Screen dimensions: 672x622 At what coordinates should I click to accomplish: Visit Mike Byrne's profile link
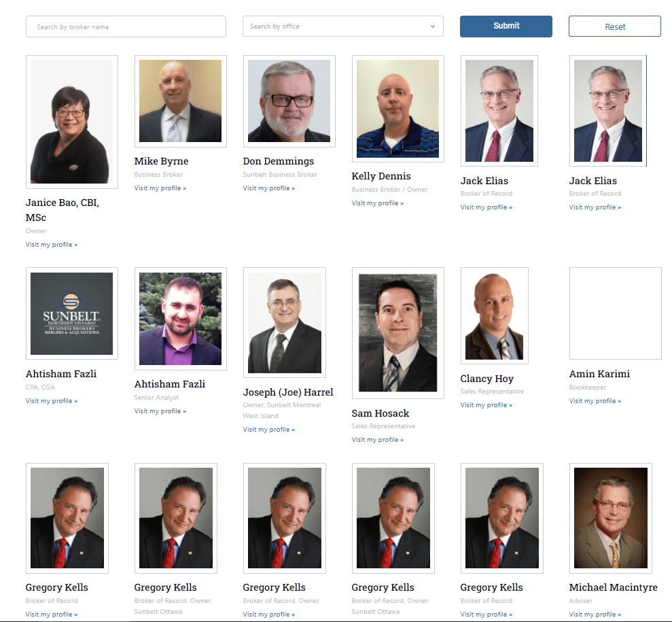pos(160,188)
